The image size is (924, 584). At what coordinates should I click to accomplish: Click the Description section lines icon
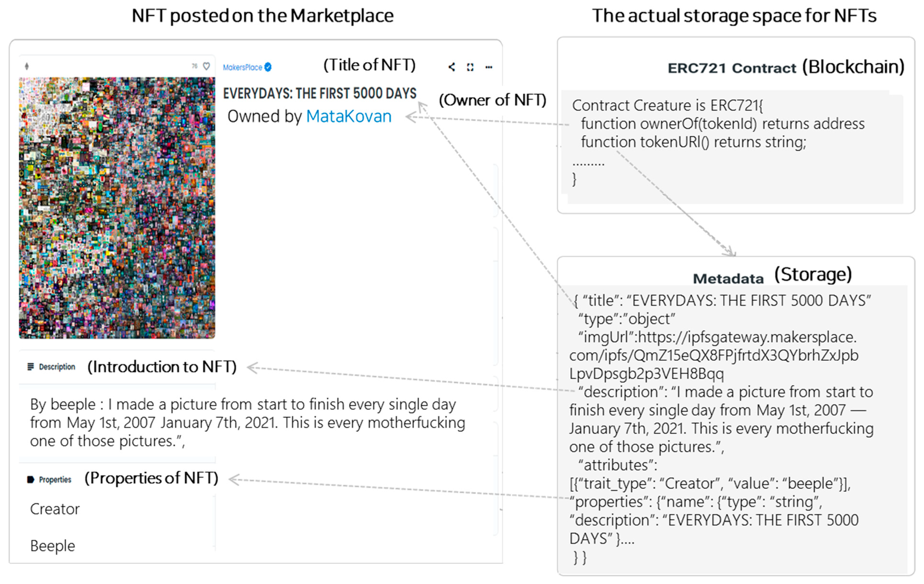point(31,367)
